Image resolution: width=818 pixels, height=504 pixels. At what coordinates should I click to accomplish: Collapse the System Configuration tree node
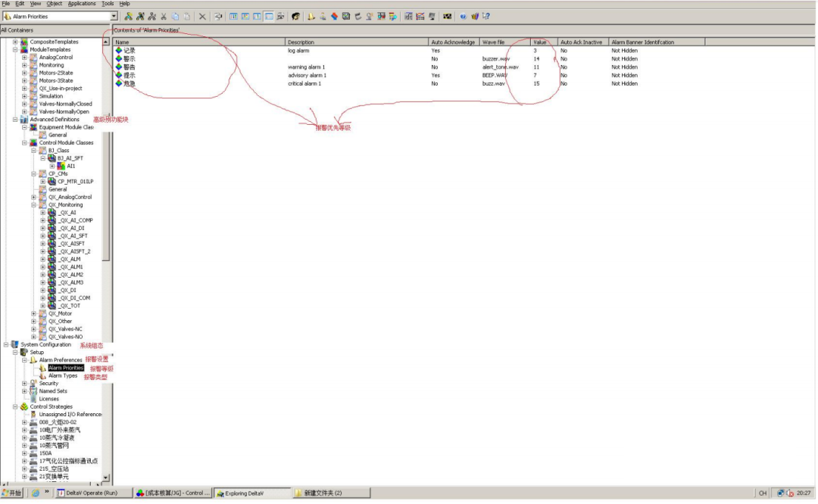pos(6,345)
